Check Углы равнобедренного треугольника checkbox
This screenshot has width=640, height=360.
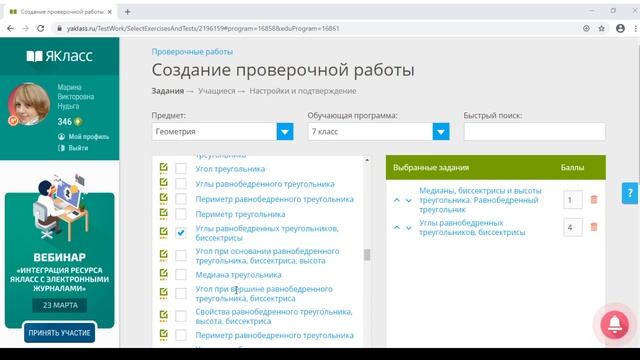coord(181,184)
